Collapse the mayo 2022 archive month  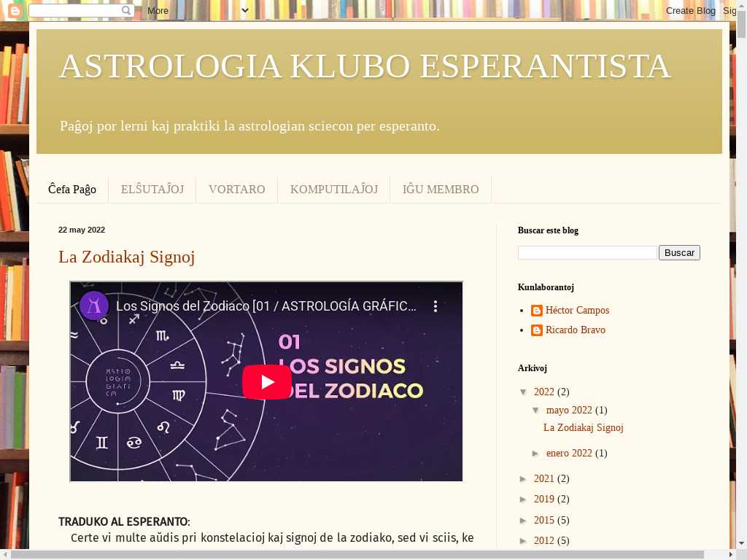point(536,411)
